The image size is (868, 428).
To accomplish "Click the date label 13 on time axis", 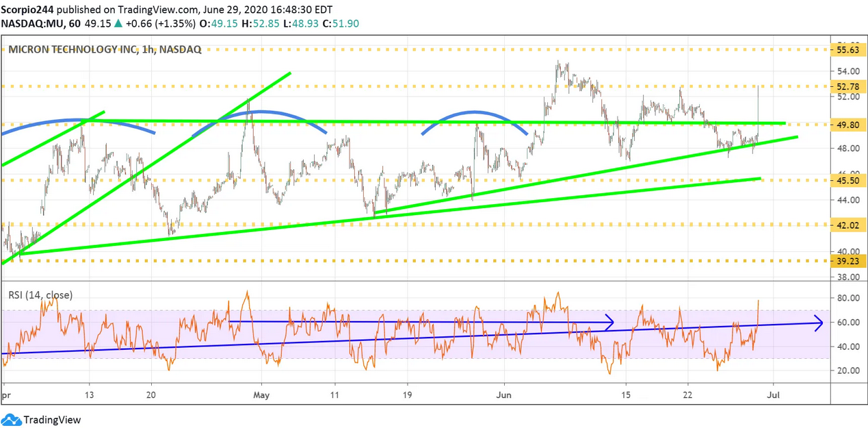I will [x=89, y=395].
